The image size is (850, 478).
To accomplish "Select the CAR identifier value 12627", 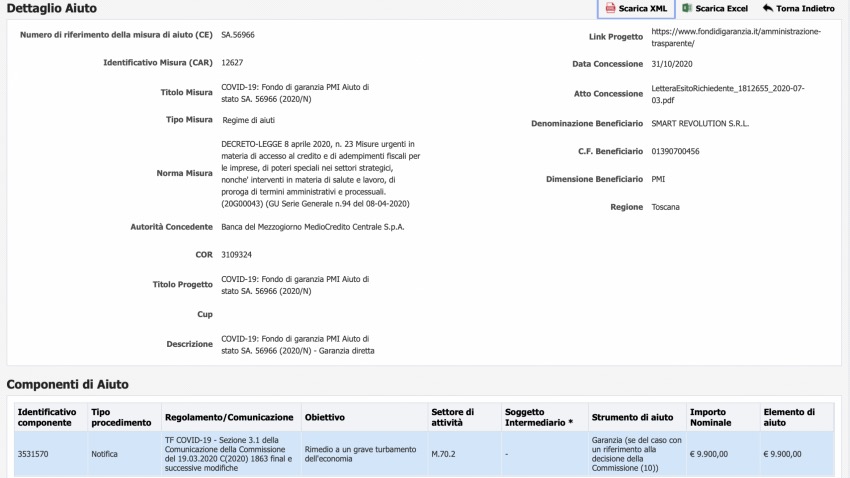I will point(232,62).
